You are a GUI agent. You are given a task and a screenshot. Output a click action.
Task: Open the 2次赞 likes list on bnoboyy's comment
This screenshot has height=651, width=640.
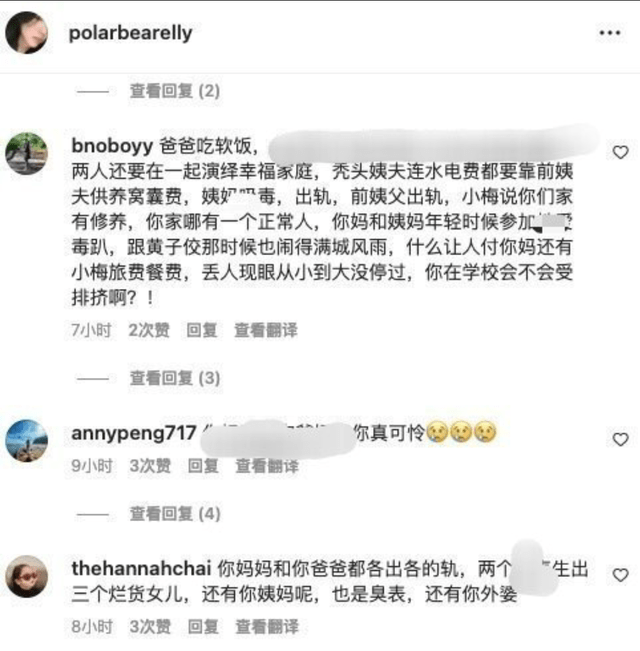tap(149, 330)
